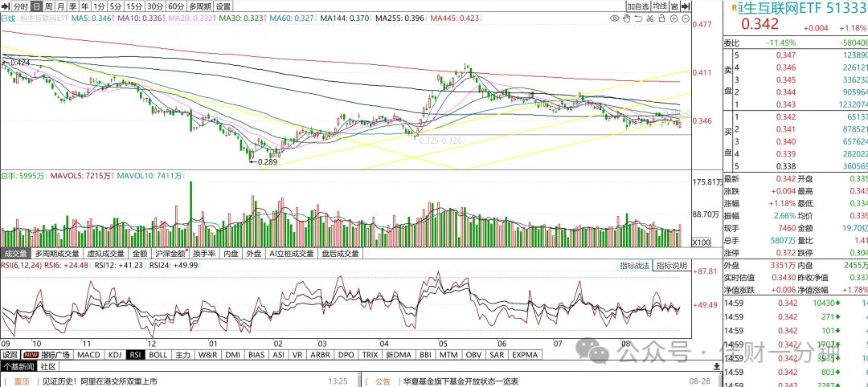Toggle the eye visibility icon on chart
Screen dimensions: 868x387
coord(615,18)
